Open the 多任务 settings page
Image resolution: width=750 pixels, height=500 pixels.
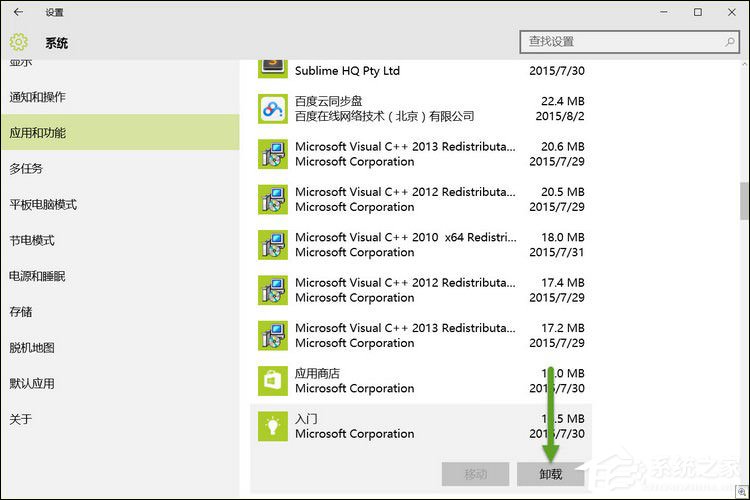[27, 169]
